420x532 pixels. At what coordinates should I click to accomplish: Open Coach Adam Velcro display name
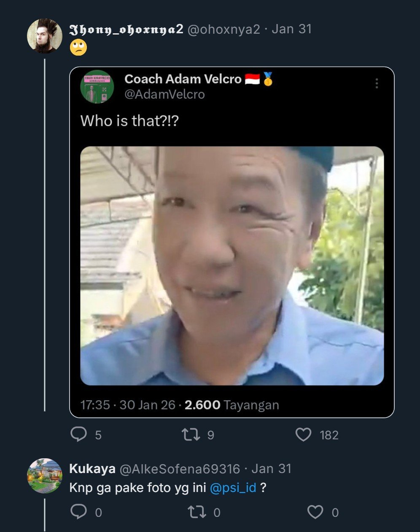pyautogui.click(x=183, y=79)
